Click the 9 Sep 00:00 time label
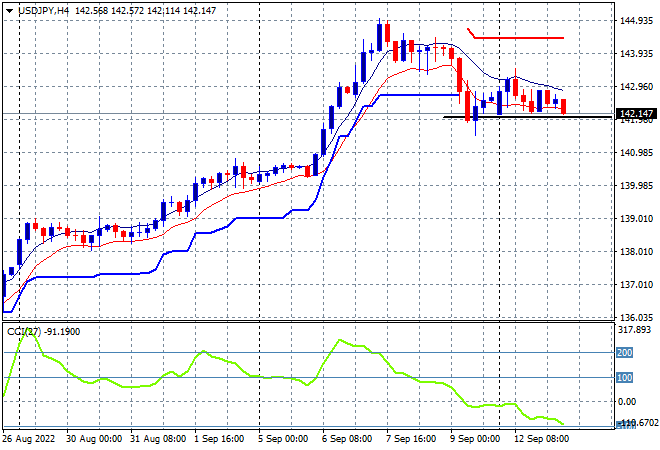660x450 pixels. tap(475, 439)
